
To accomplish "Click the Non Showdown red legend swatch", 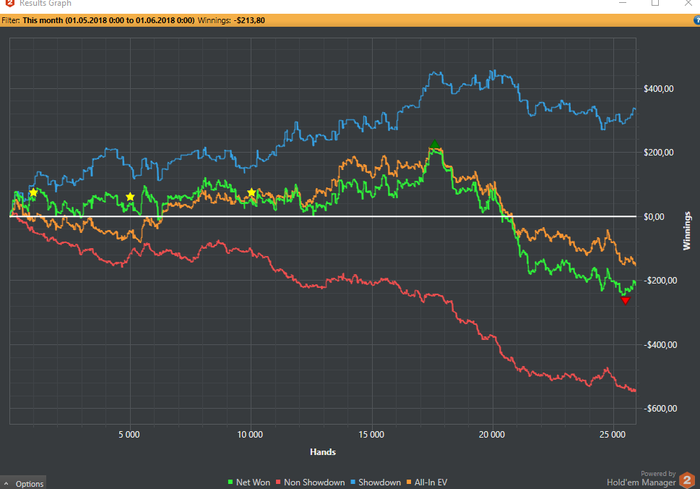I will (278, 482).
